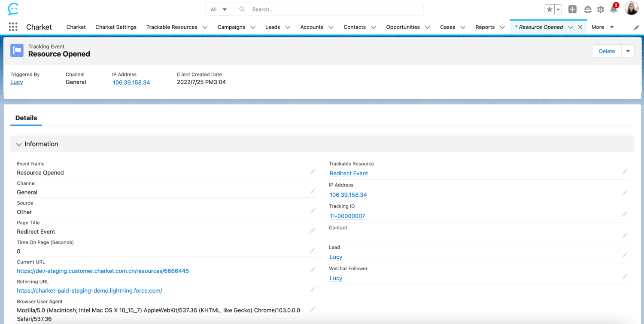Open header IP Address 106.39.158.34 link
Viewport: 644px width, 324px height.
click(x=131, y=83)
